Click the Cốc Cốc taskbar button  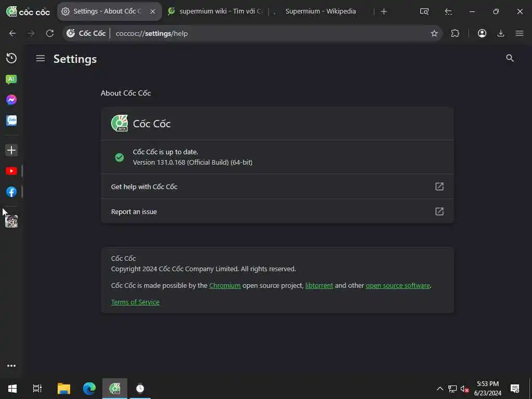click(x=115, y=389)
